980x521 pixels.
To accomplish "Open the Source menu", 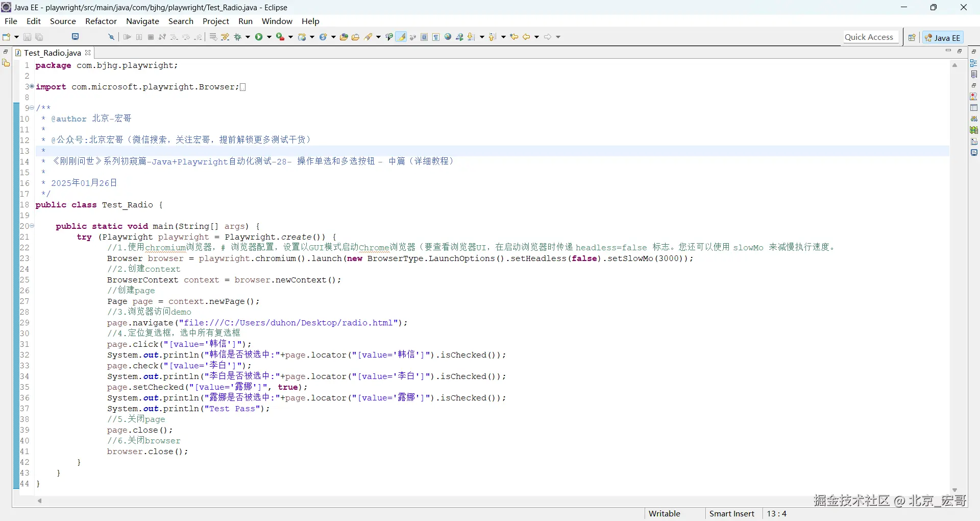I will click(x=63, y=21).
